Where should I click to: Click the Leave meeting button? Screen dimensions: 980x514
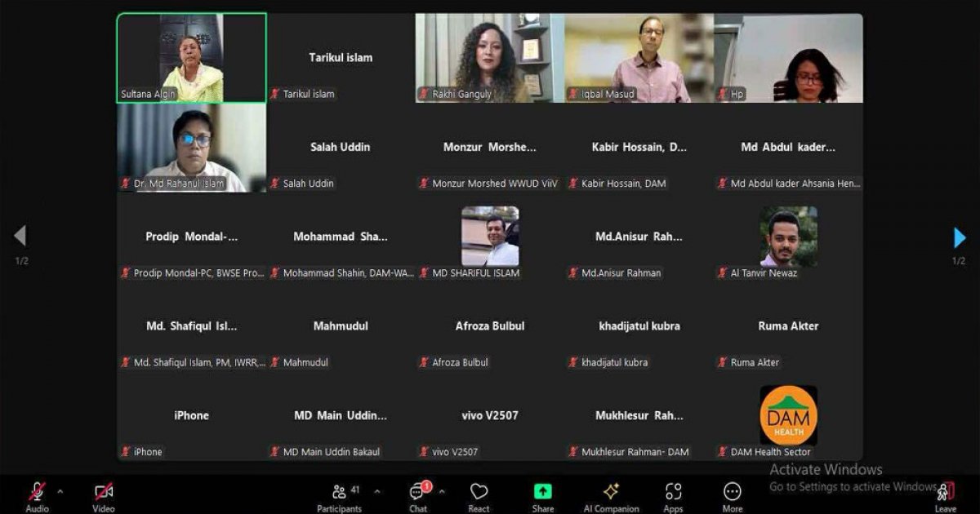click(x=945, y=492)
